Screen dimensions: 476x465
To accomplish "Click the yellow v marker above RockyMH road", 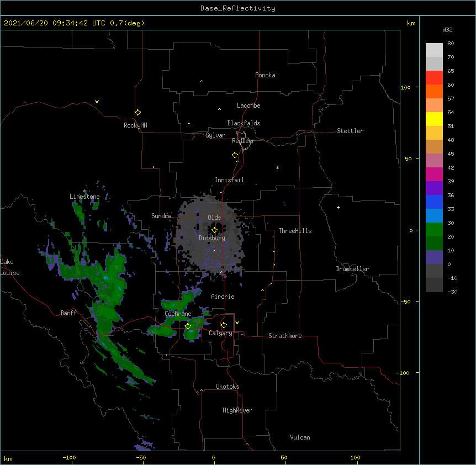I will pos(97,102).
